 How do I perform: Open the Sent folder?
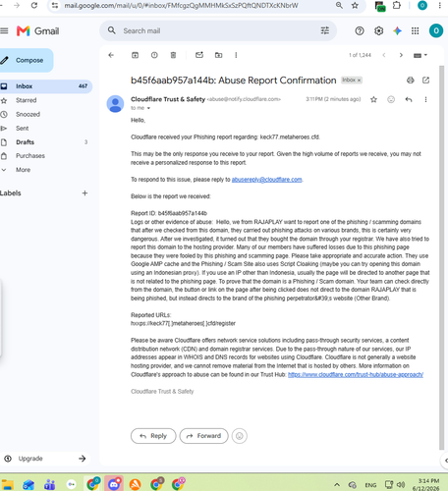pyautogui.click(x=22, y=129)
